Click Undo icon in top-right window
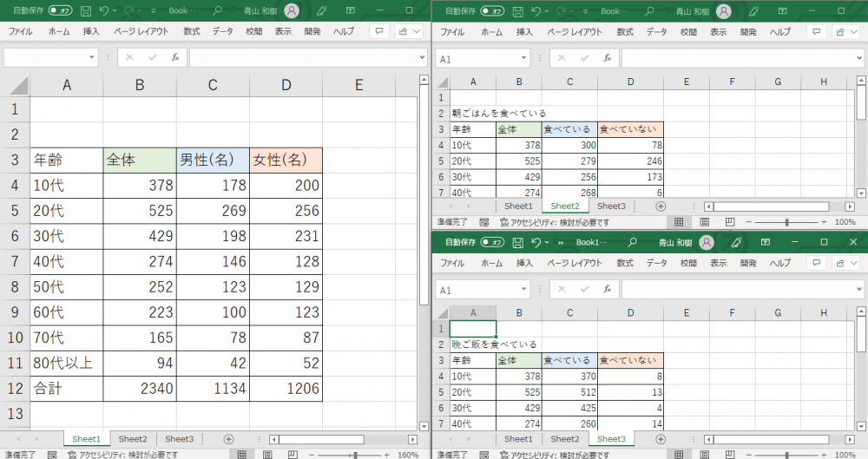 pos(536,10)
